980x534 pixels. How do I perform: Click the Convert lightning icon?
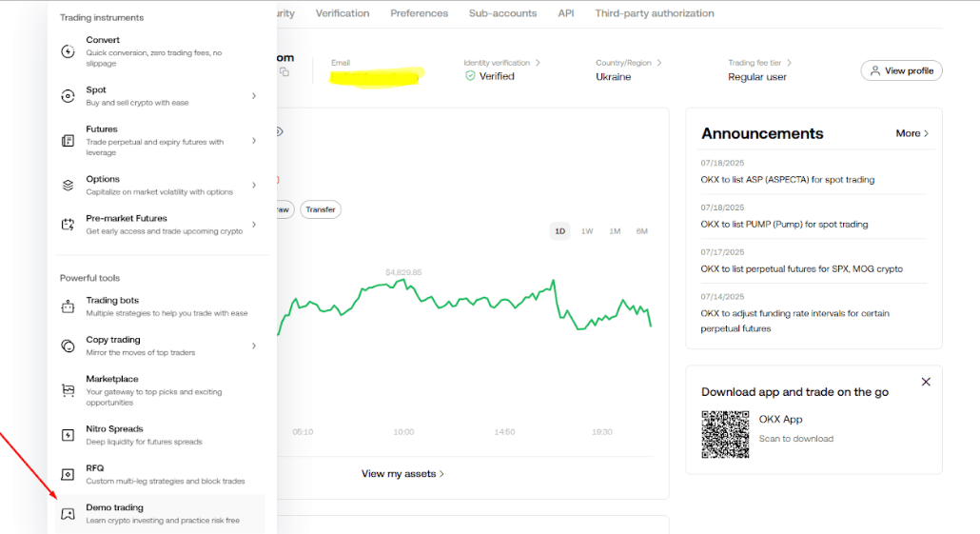point(68,51)
